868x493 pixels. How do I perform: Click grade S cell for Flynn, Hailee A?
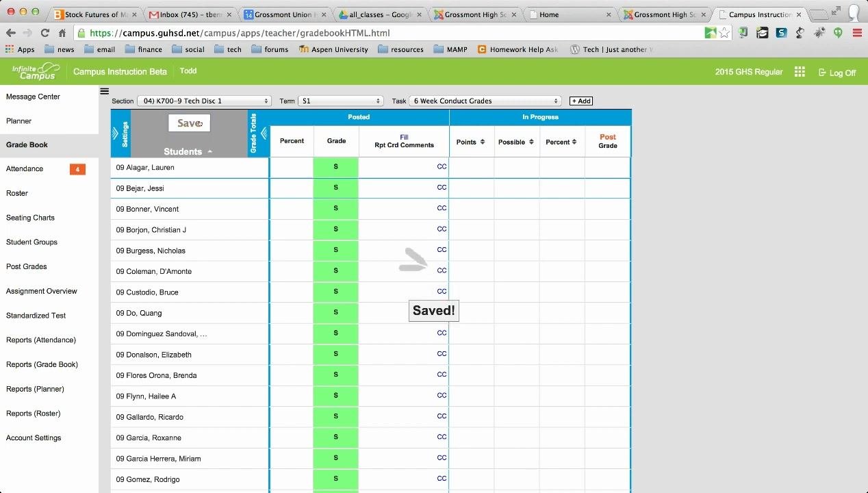coord(335,396)
